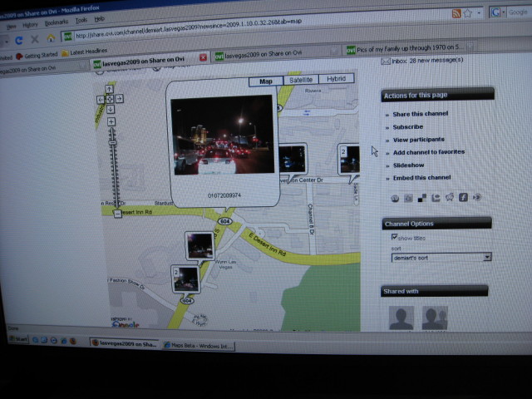532x399 pixels.
Task: Click the Stop loading X icon
Action: coord(35,39)
